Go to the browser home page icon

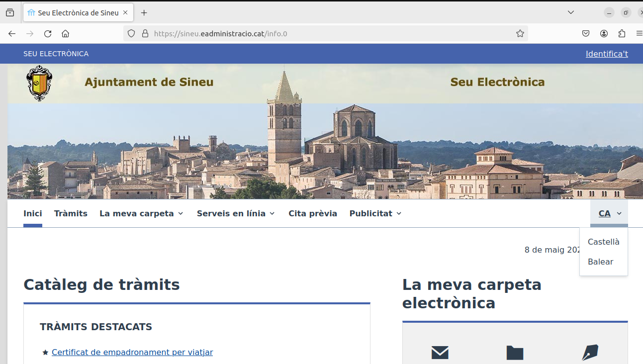click(x=65, y=34)
